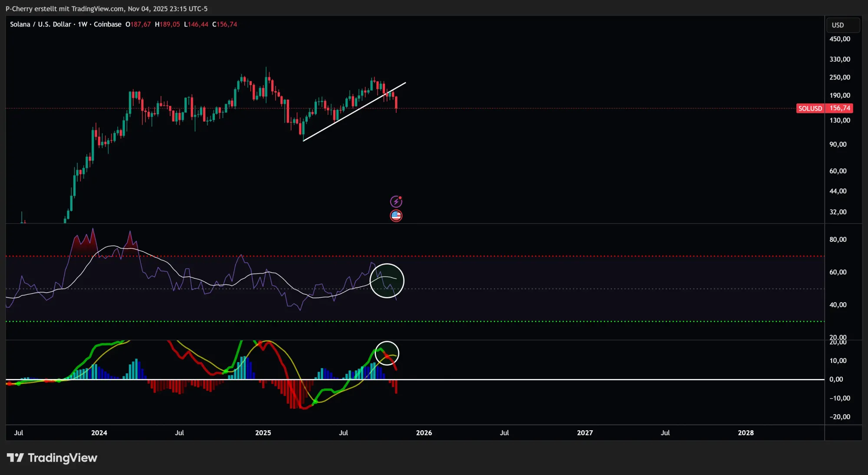
Task: Click the red notification dot on the event icon
Action: pyautogui.click(x=400, y=198)
